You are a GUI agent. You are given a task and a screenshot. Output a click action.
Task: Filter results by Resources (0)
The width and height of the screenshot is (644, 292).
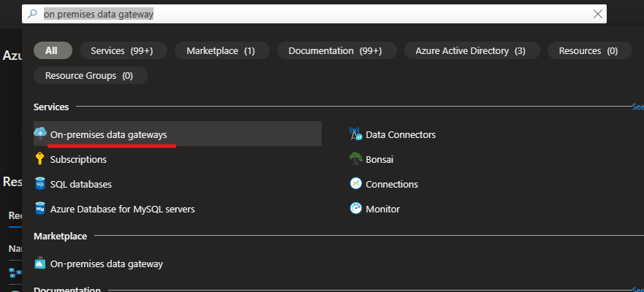(590, 50)
